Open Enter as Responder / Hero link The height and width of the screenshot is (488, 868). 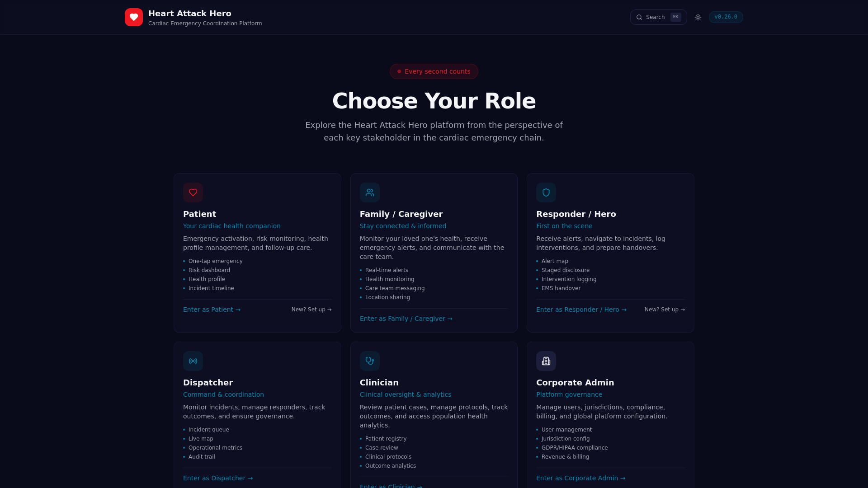[581, 310]
